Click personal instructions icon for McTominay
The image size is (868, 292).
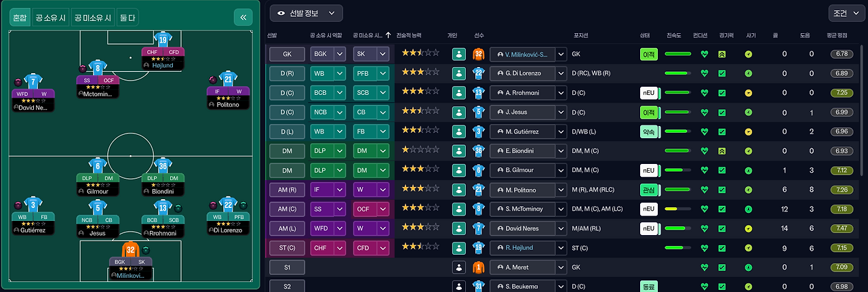[x=459, y=209]
